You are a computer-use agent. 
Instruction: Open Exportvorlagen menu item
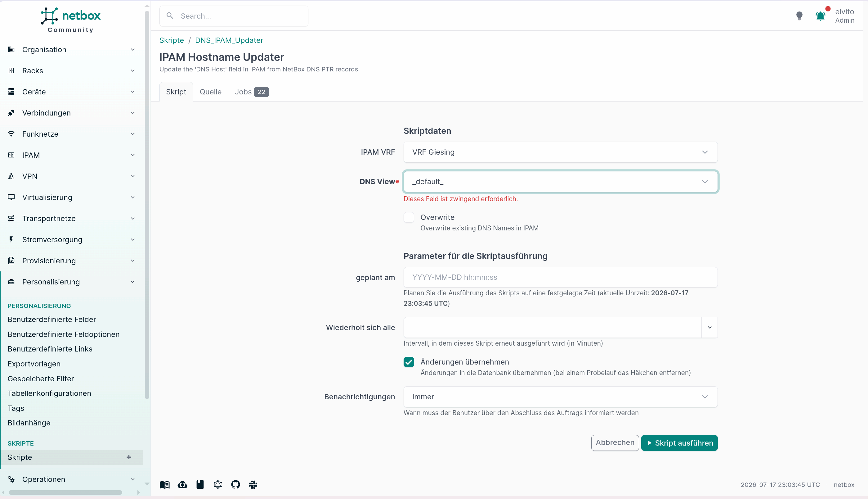point(34,364)
